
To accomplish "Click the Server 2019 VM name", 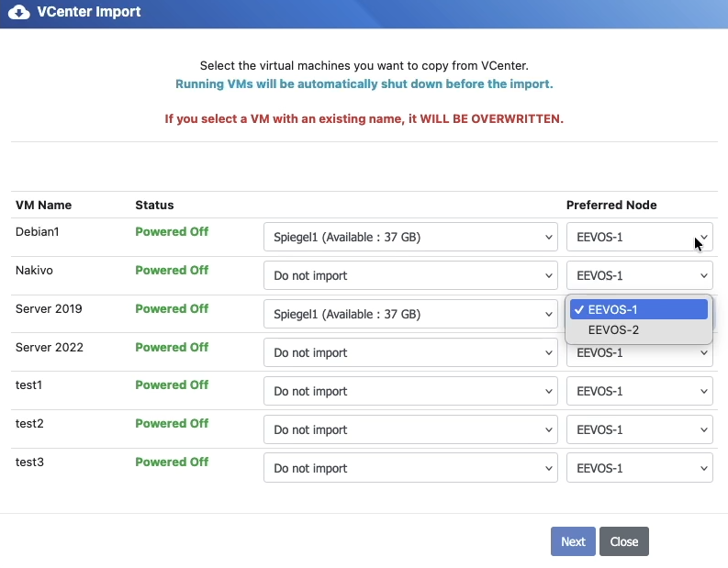I will click(49, 309).
